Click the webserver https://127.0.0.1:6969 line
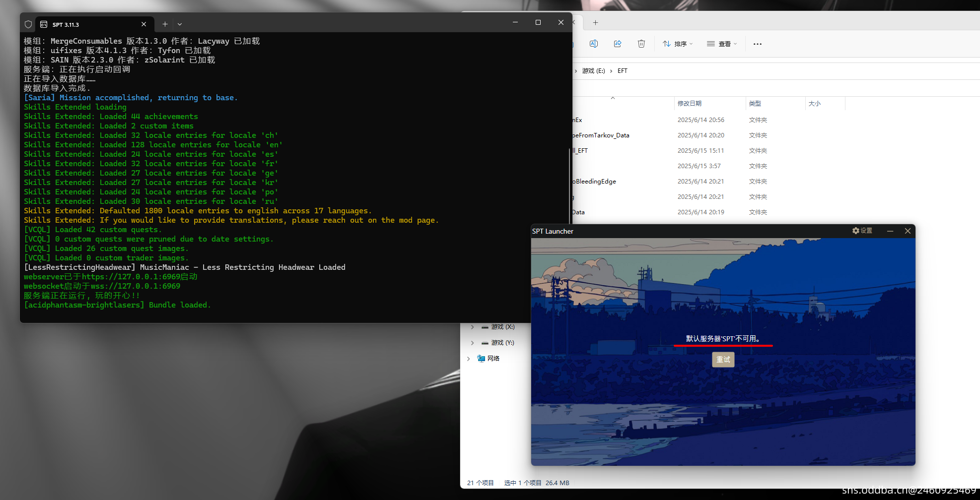 click(111, 277)
